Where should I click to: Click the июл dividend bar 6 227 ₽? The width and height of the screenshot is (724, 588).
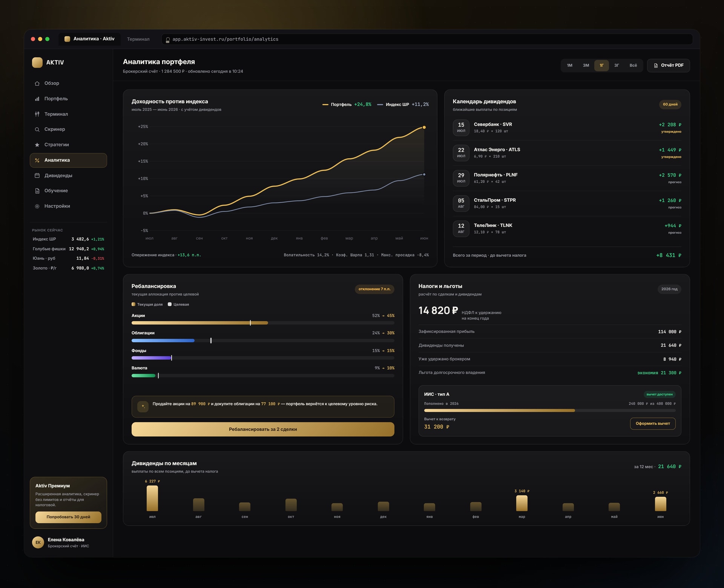[152, 498]
